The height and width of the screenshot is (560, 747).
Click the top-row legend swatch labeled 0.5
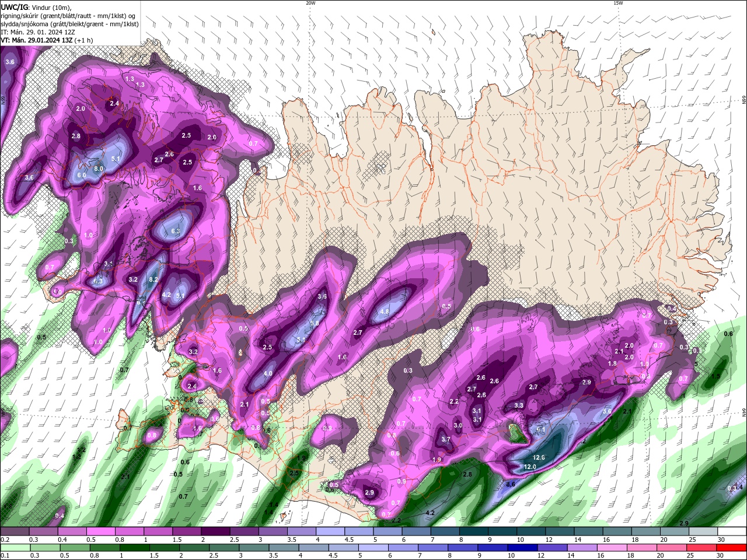100,531
